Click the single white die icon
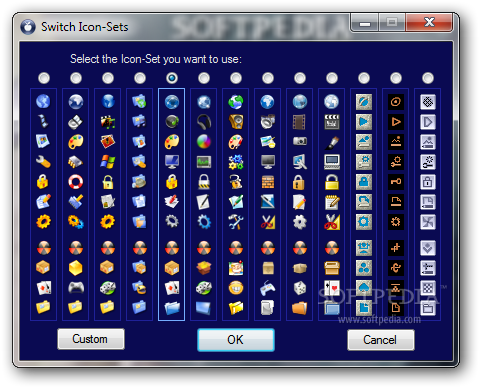 (300, 288)
